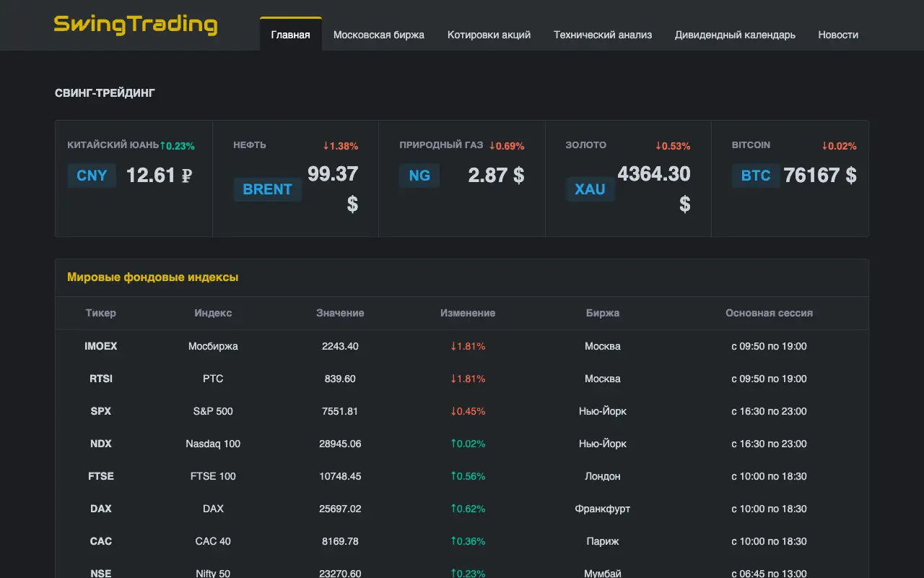Click the S&P 500 index name
Screen dimensions: 924x578
213,411
